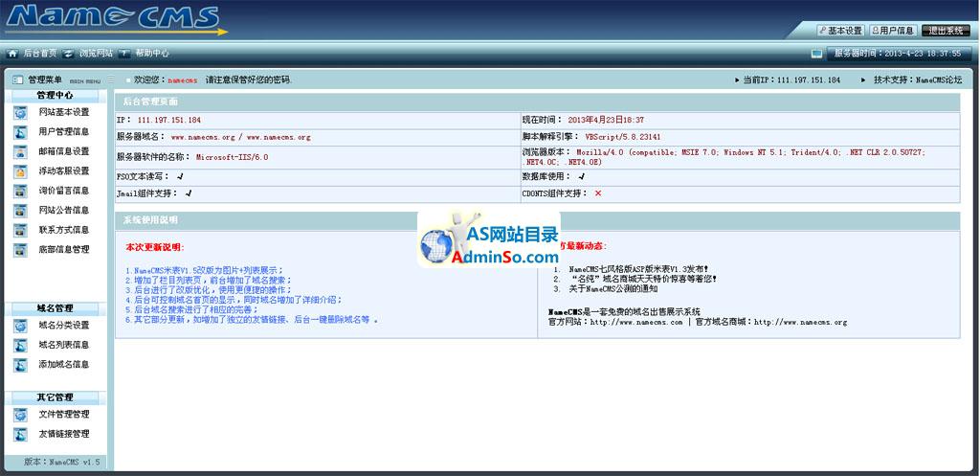The image size is (980, 476).
Task: Click the 域名列表信息 menu text
Action: point(64,346)
